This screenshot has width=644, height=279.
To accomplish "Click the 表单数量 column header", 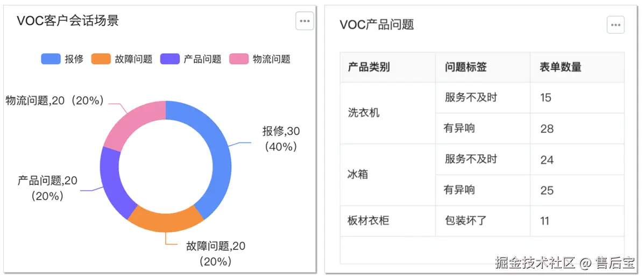I will click(560, 67).
